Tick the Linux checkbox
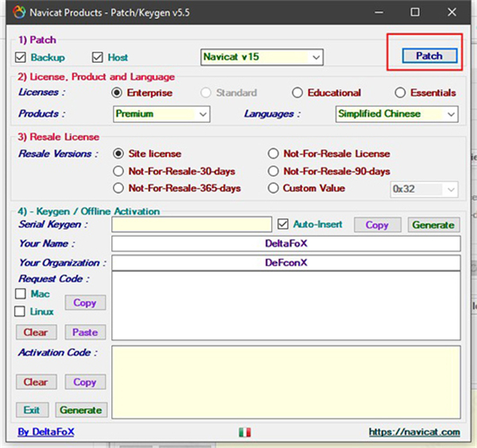Image resolution: width=477 pixels, height=448 pixels. pos(21,311)
